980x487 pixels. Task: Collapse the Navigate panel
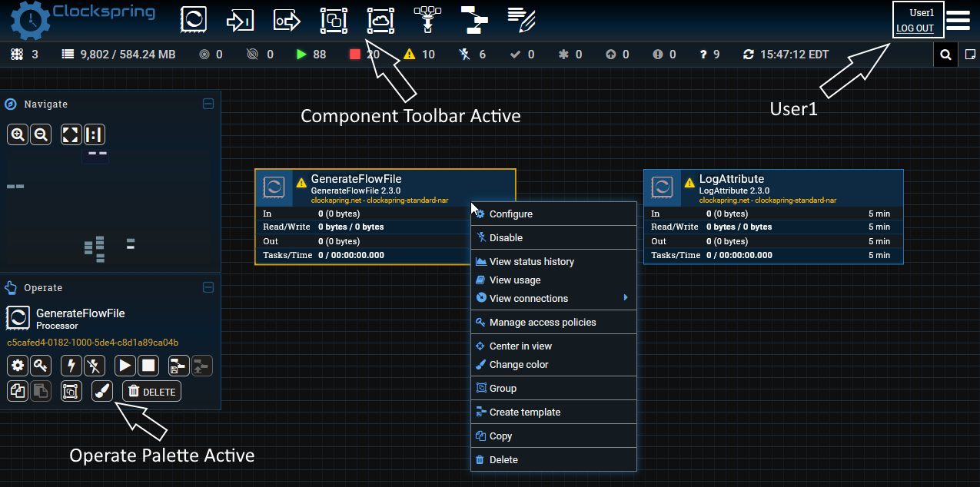(x=208, y=104)
